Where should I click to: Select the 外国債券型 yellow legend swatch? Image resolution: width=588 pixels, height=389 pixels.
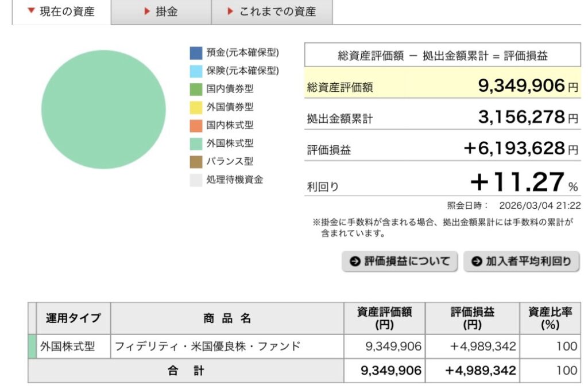pyautogui.click(x=196, y=107)
